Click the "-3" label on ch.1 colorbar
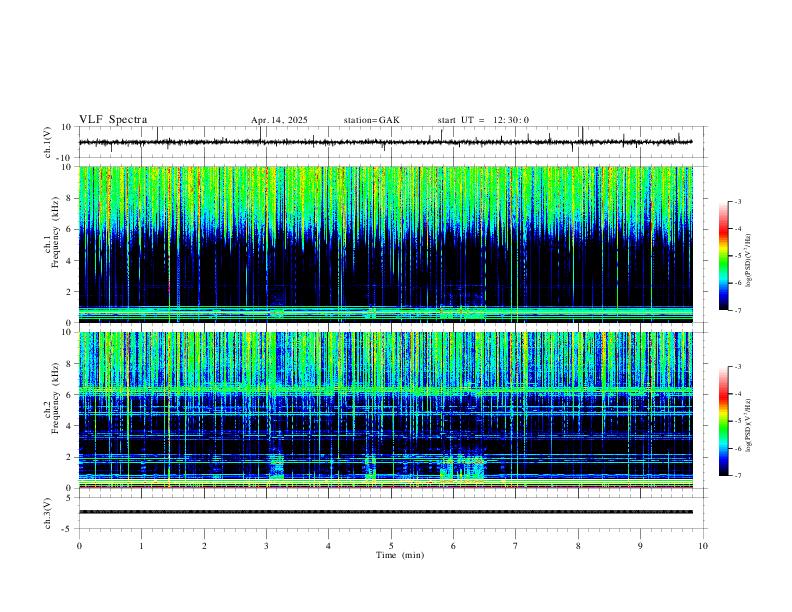Screen dimensions: 792x612 coord(737,201)
